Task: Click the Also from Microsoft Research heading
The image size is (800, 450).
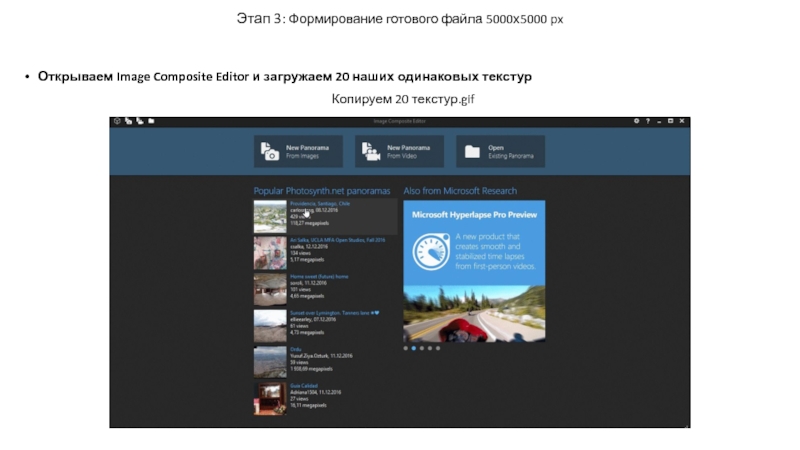Action: pos(460,191)
